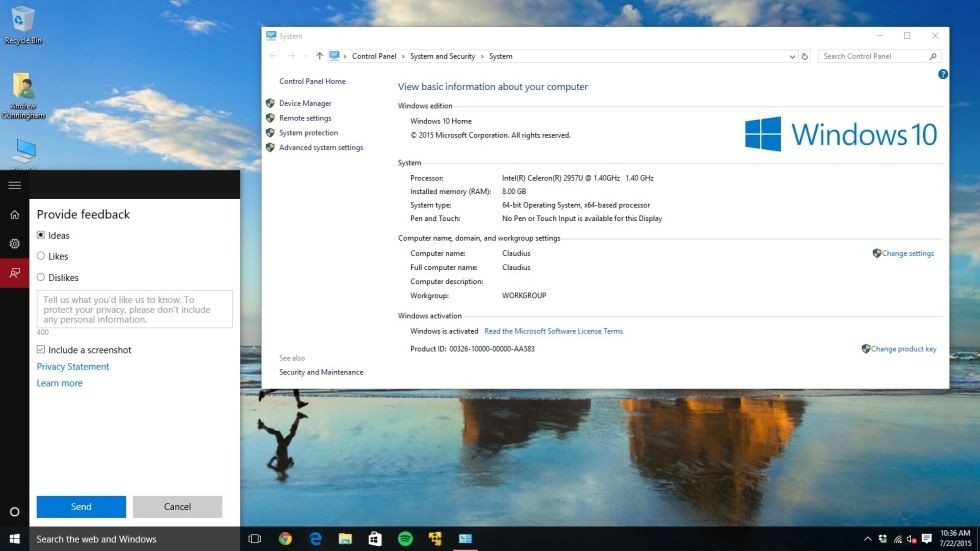The image size is (980, 551).
Task: Click the volume tray icon
Action: 911,539
